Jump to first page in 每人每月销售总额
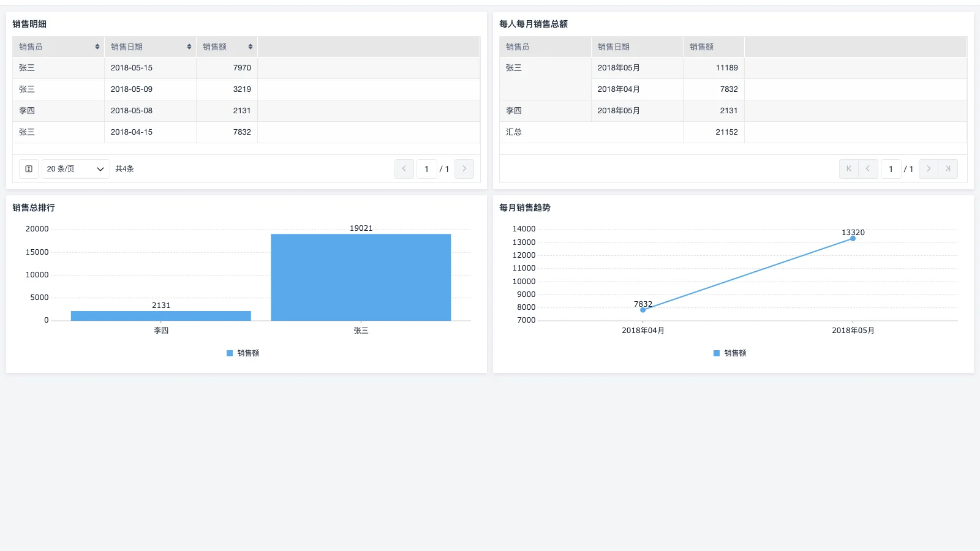Screen dimensions: 980x551 (848, 169)
